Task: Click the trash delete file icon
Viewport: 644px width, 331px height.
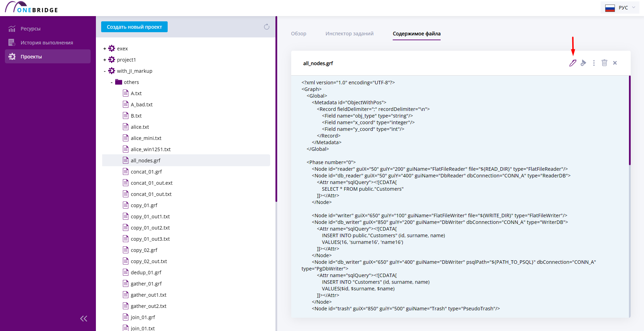Action: click(604, 63)
